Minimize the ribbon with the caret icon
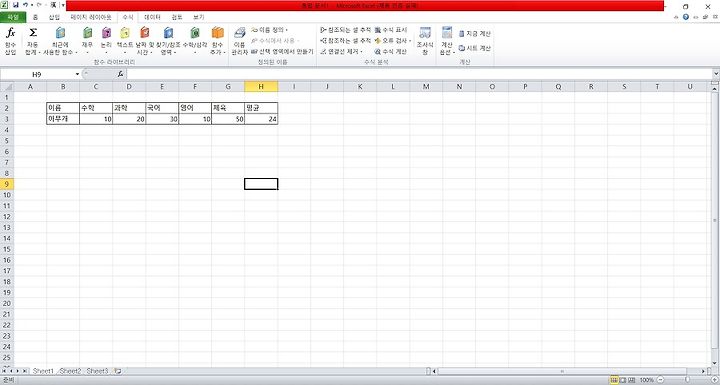The image size is (720, 385). tap(676, 17)
